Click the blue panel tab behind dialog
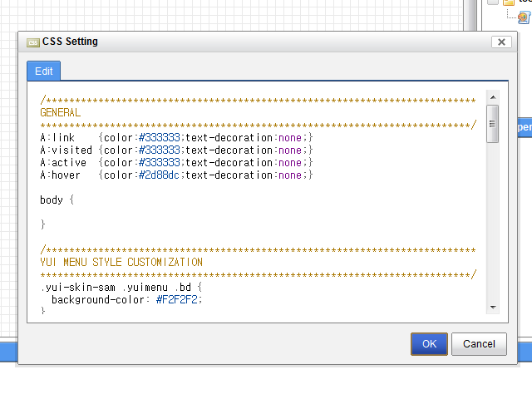 click(x=525, y=127)
